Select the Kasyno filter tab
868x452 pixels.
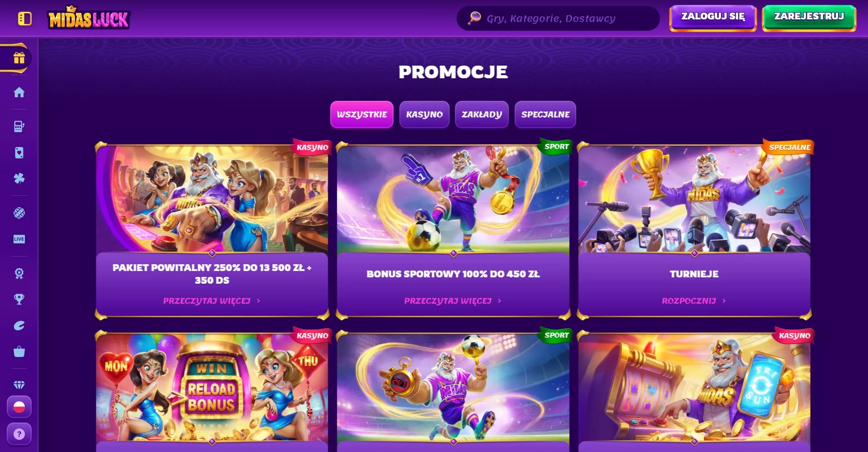click(x=424, y=114)
